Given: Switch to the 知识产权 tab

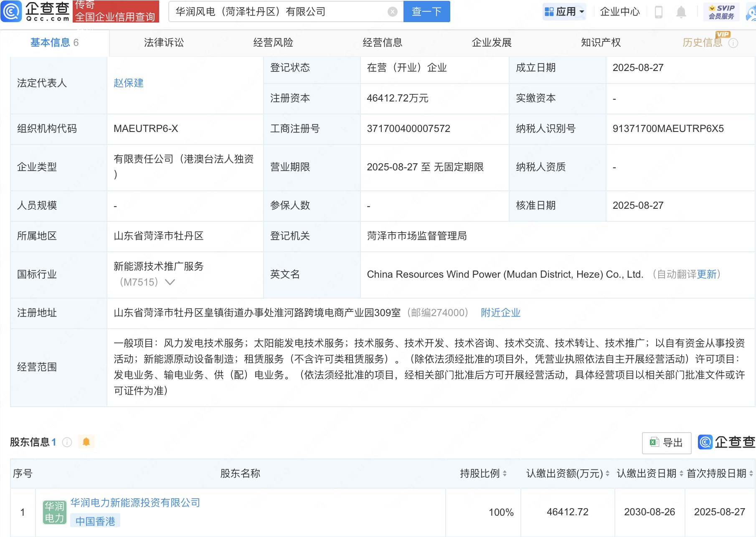Looking at the screenshot, I should point(601,43).
